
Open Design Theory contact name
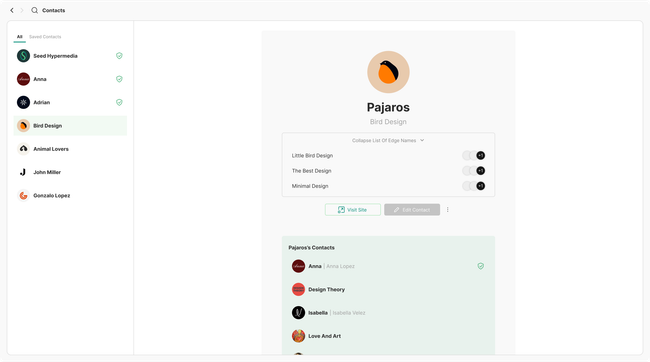[326, 289]
